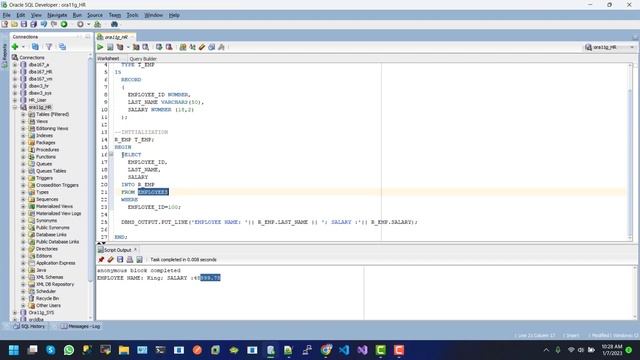Image resolution: width=640 pixels, height=360 pixels.
Task: Click the Clear eraser icon in worksheet toolbar
Action: (x=202, y=47)
